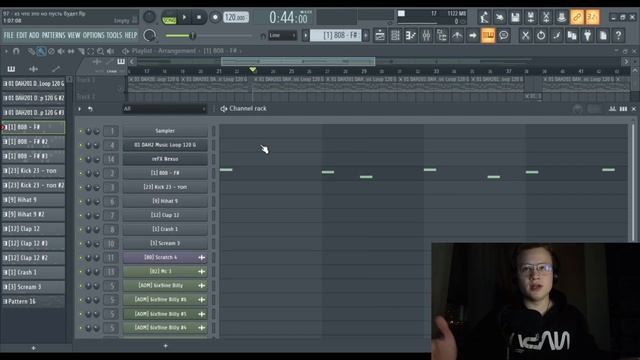The width and height of the screenshot is (640, 360).
Task: Click the playlist playhead marker
Action: 253,70
